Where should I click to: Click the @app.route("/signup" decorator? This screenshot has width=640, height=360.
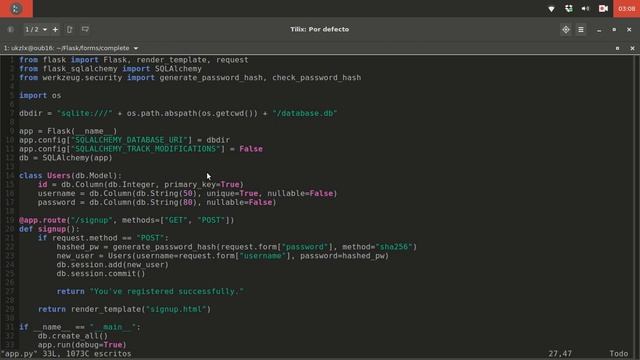(x=66, y=220)
